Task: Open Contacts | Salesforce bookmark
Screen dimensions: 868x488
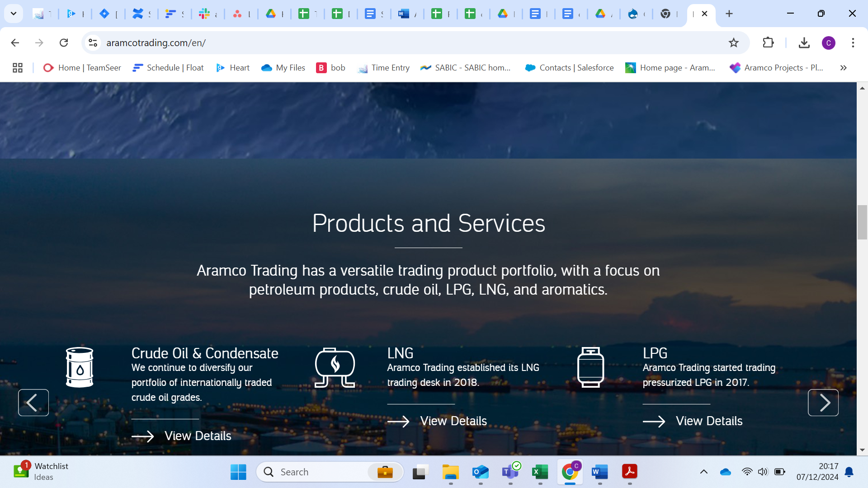Action: 569,68
